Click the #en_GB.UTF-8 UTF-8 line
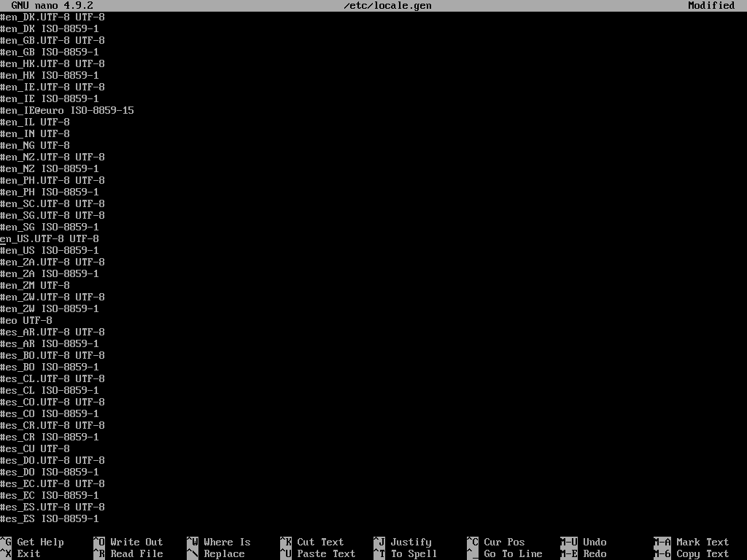The image size is (747, 560). click(53, 41)
